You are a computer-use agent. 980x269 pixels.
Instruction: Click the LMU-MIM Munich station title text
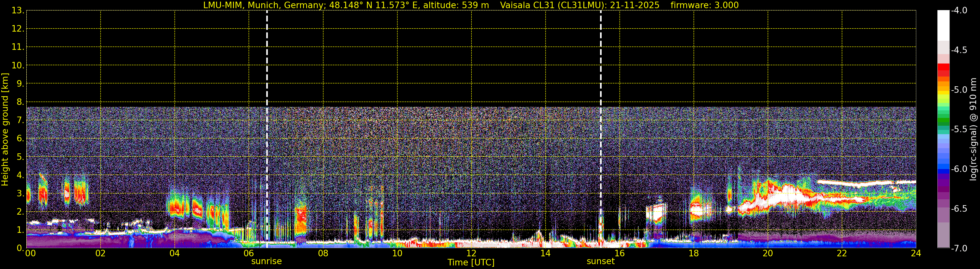point(346,5)
